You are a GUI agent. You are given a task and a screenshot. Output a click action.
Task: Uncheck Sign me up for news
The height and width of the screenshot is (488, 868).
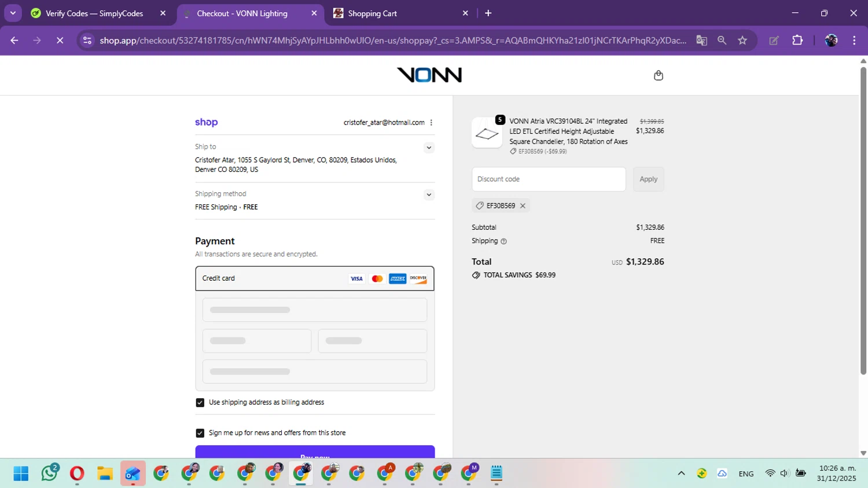click(x=200, y=433)
